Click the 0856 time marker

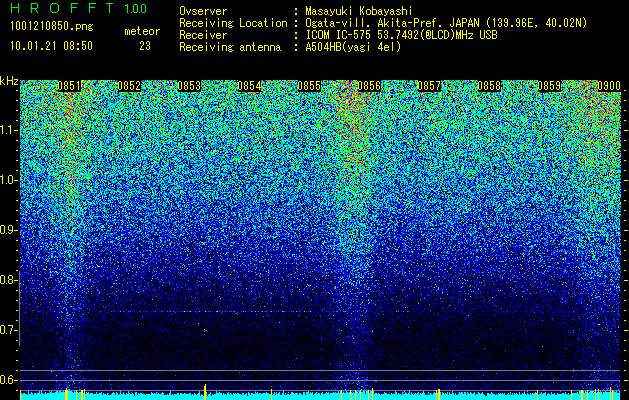tap(369, 86)
